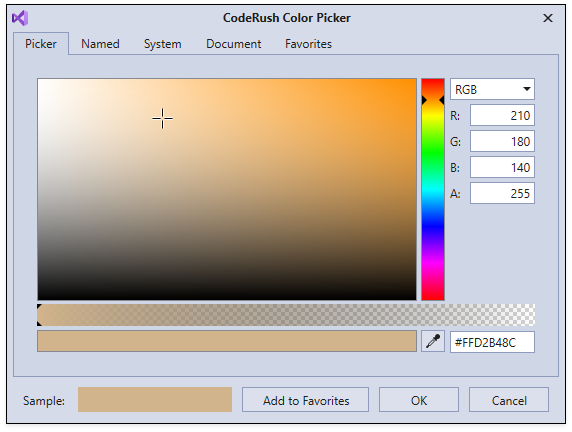Switch to the Named tab
The image size is (572, 432).
(x=100, y=44)
